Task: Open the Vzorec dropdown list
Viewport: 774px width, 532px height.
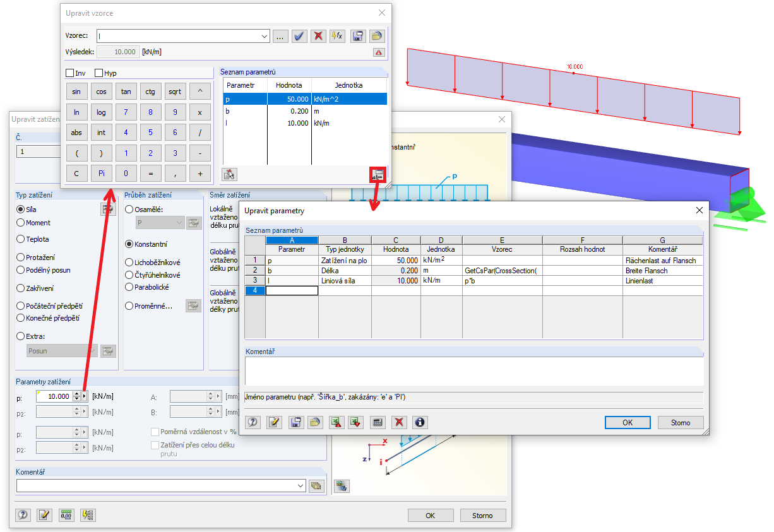Action: pyautogui.click(x=266, y=36)
